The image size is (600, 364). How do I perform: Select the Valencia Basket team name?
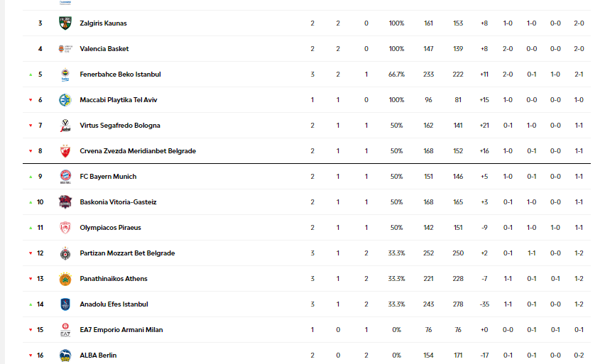tap(104, 49)
